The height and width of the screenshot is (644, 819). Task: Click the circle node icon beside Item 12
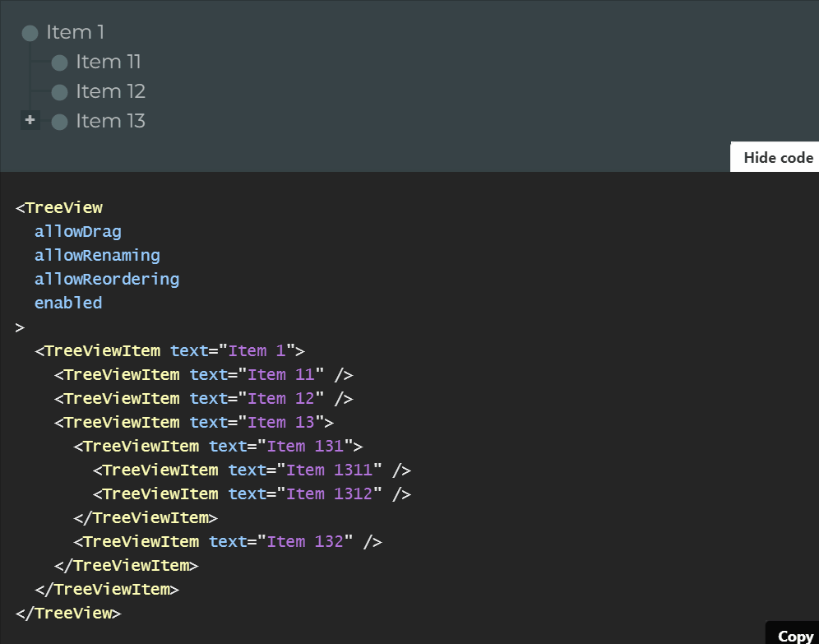59,91
